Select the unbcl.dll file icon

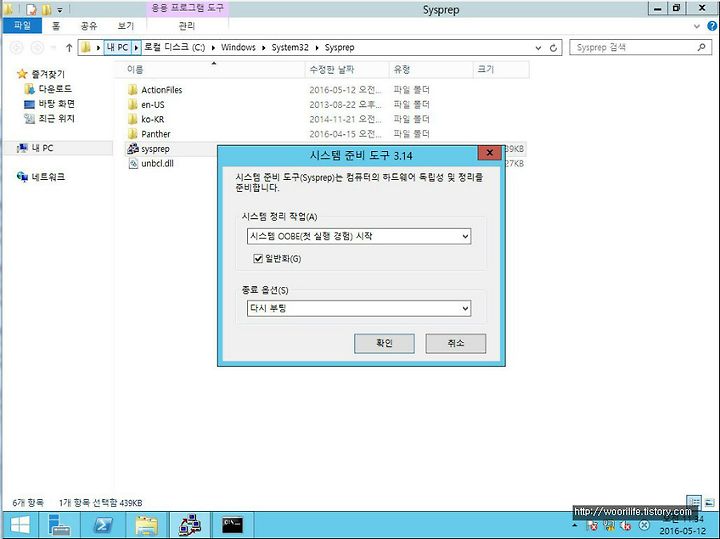point(133,163)
